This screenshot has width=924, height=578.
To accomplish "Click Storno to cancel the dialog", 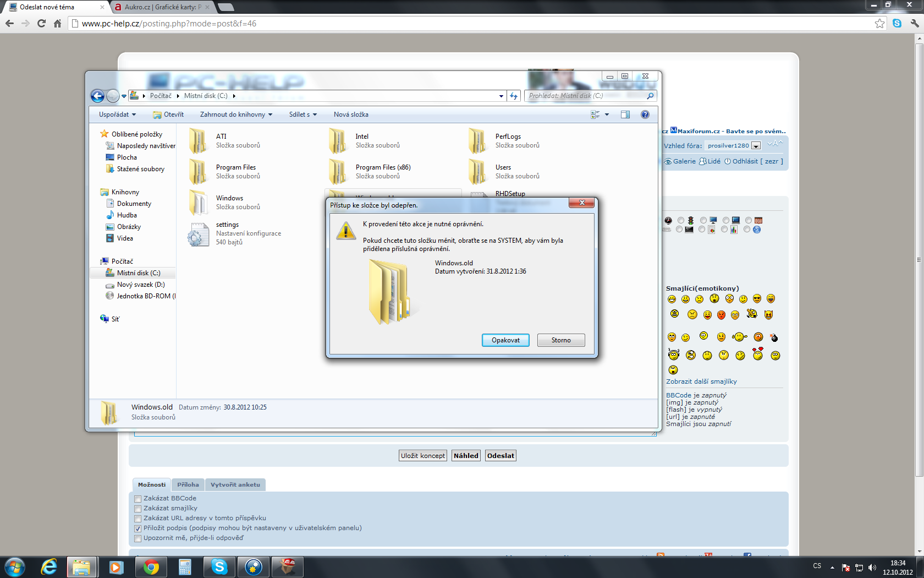I will [561, 340].
